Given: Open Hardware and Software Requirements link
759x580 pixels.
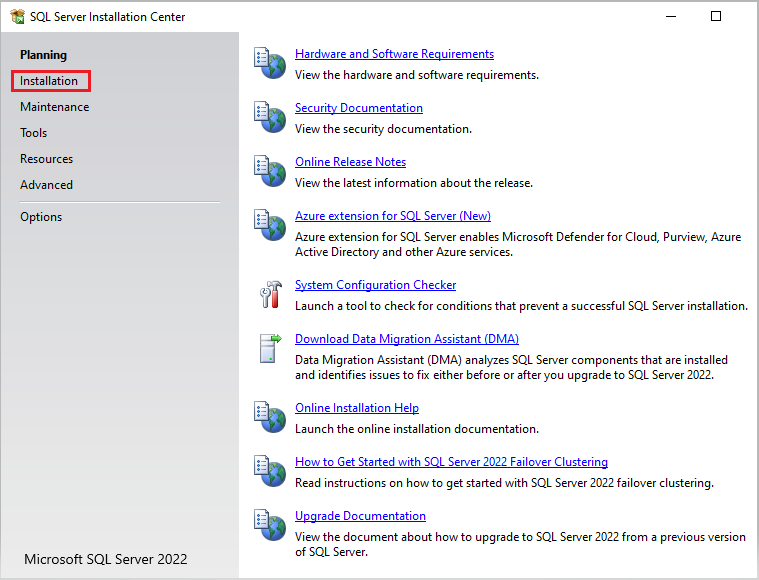Looking at the screenshot, I should click(394, 54).
